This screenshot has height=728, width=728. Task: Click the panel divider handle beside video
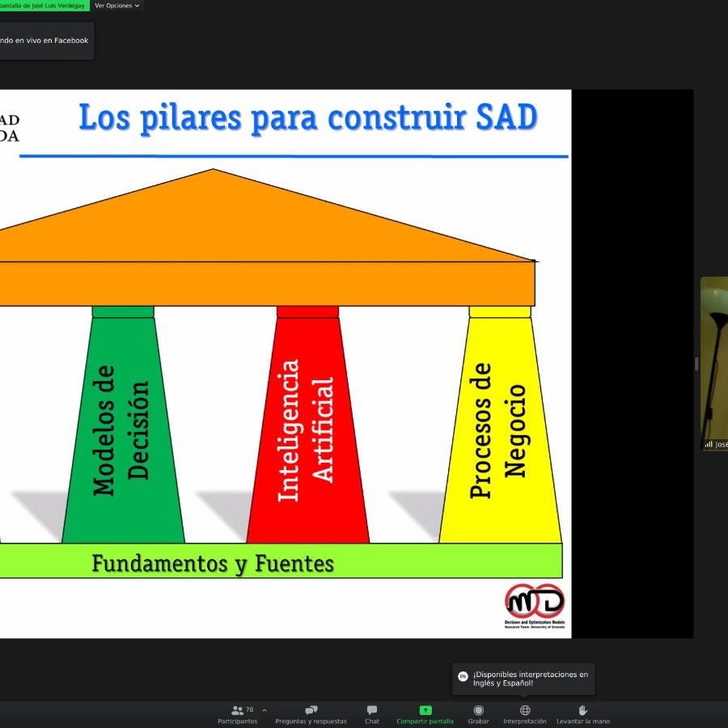point(696,364)
